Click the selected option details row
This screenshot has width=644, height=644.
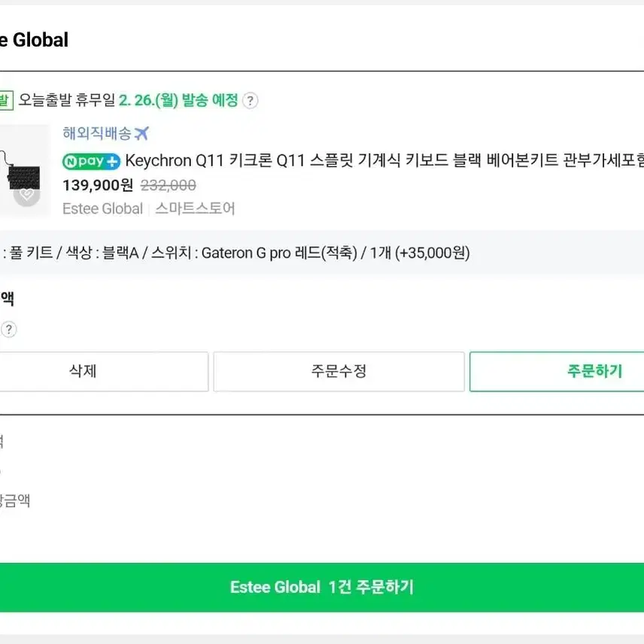pyautogui.click(x=322, y=253)
